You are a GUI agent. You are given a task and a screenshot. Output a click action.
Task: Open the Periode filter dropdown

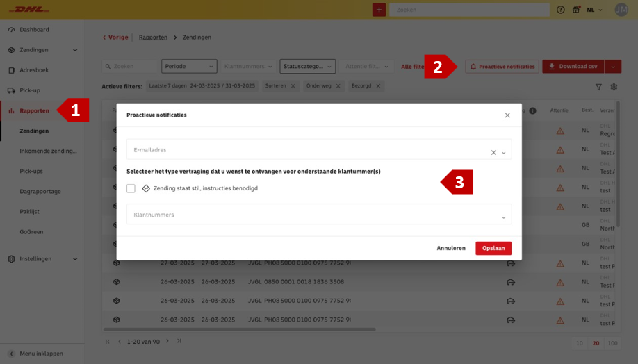tap(189, 66)
